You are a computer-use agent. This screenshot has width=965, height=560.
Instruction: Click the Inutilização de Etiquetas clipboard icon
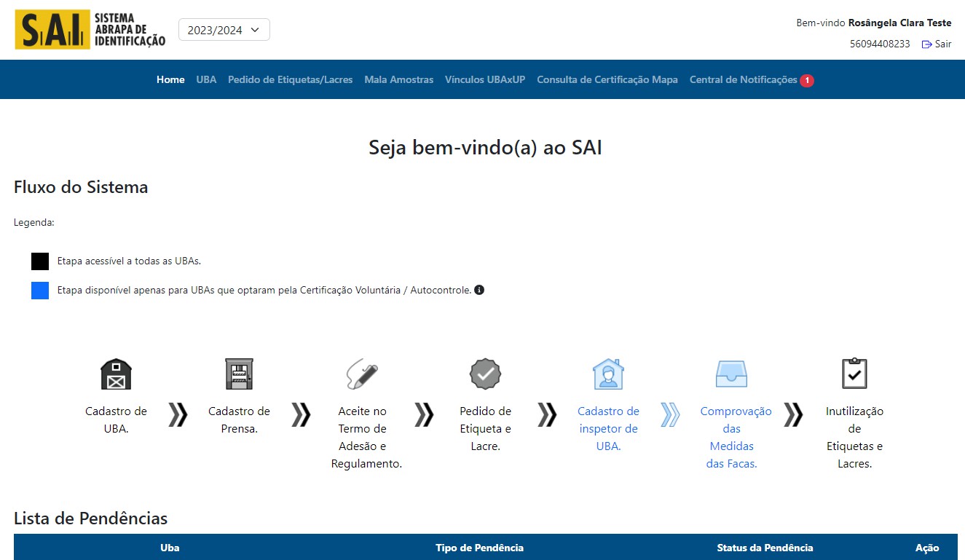(x=854, y=374)
